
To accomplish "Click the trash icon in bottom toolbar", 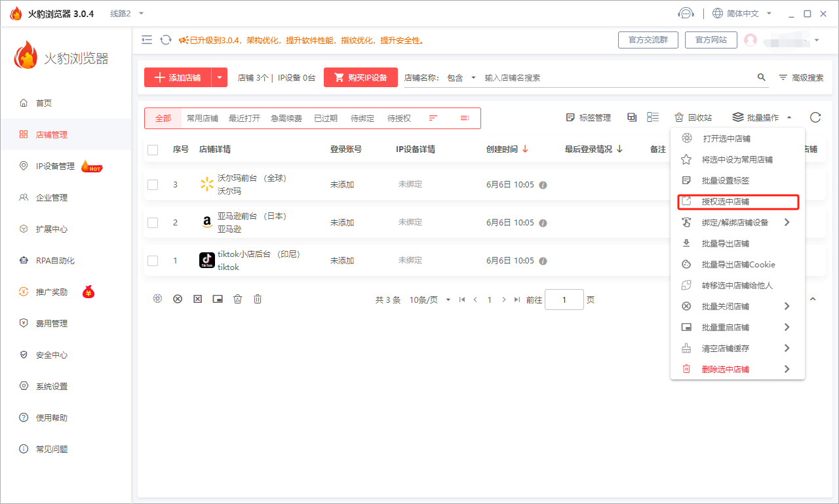I will 258,299.
